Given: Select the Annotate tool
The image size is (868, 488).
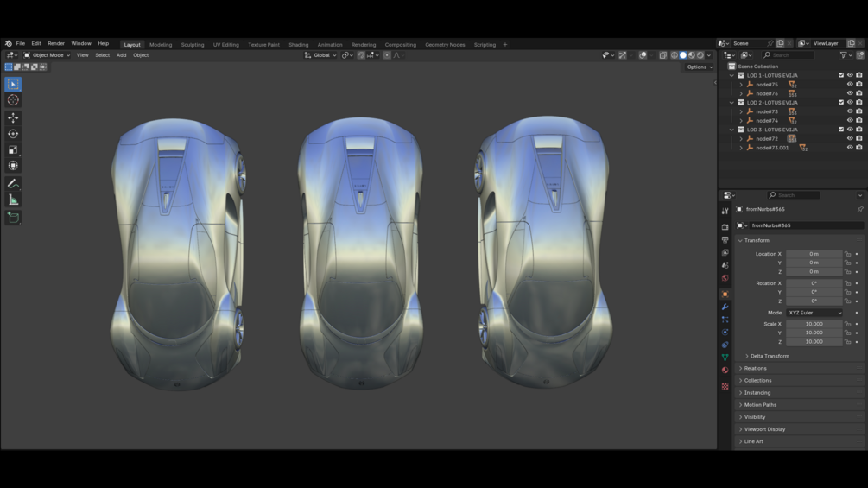Looking at the screenshot, I should [13, 184].
